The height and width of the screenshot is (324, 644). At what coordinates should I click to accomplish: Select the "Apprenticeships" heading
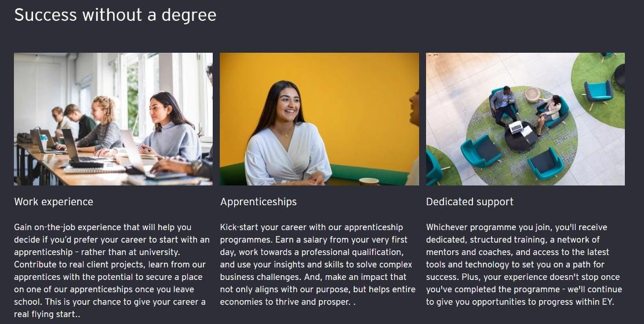click(259, 202)
